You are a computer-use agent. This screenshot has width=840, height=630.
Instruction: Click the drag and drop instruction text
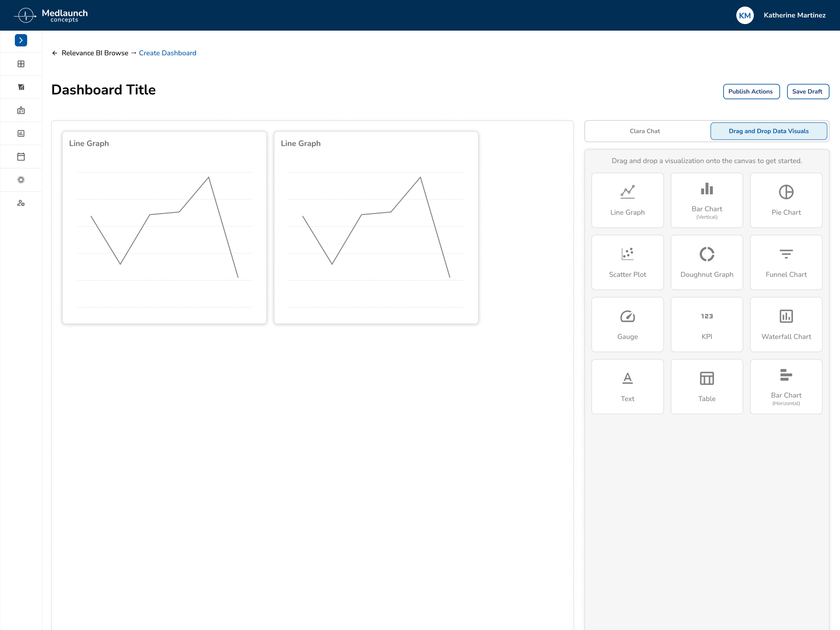[x=707, y=161]
